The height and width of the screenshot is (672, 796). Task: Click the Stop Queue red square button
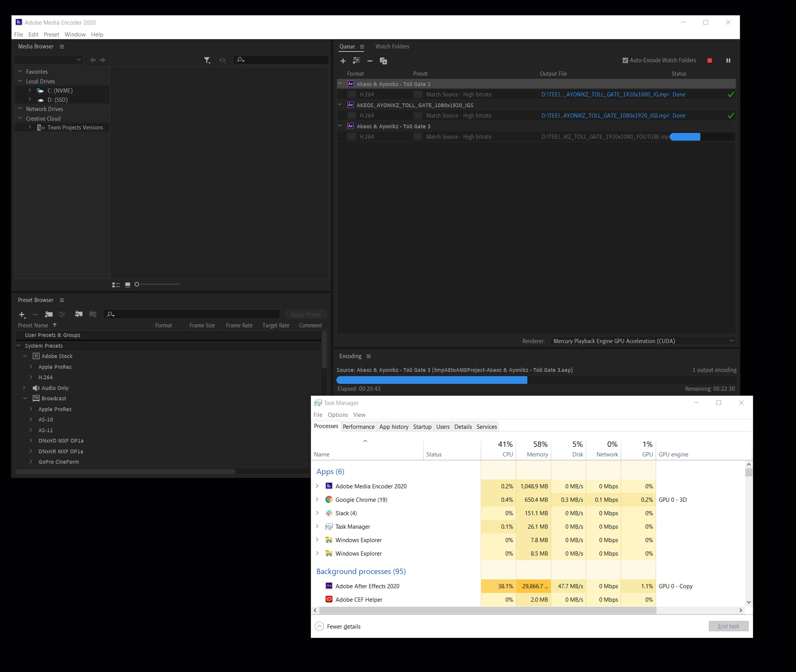(710, 60)
